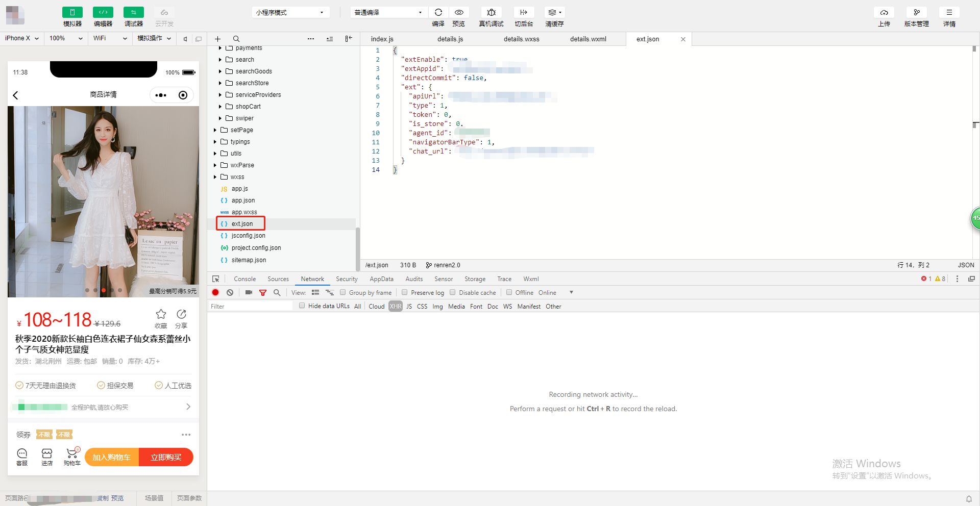Click the switch to background icon

[524, 12]
